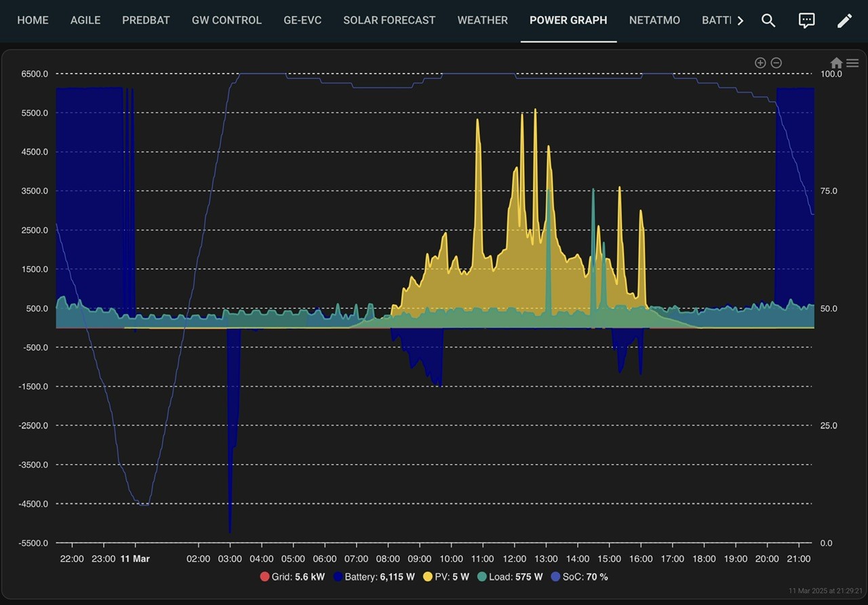Switch to the HOME tab
Screen dimensions: 868x605
point(33,20)
